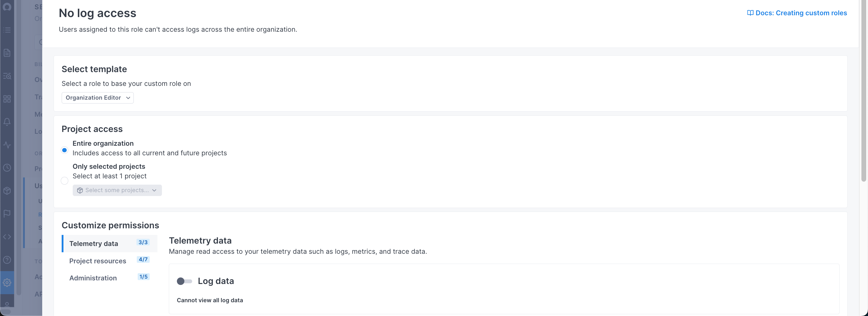This screenshot has height=316, width=868.
Task: Open the code brackets icon in sidebar
Action: tap(7, 236)
